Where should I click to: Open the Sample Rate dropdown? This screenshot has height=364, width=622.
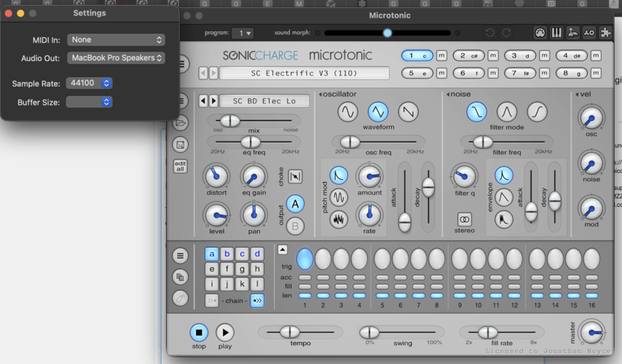coord(90,83)
